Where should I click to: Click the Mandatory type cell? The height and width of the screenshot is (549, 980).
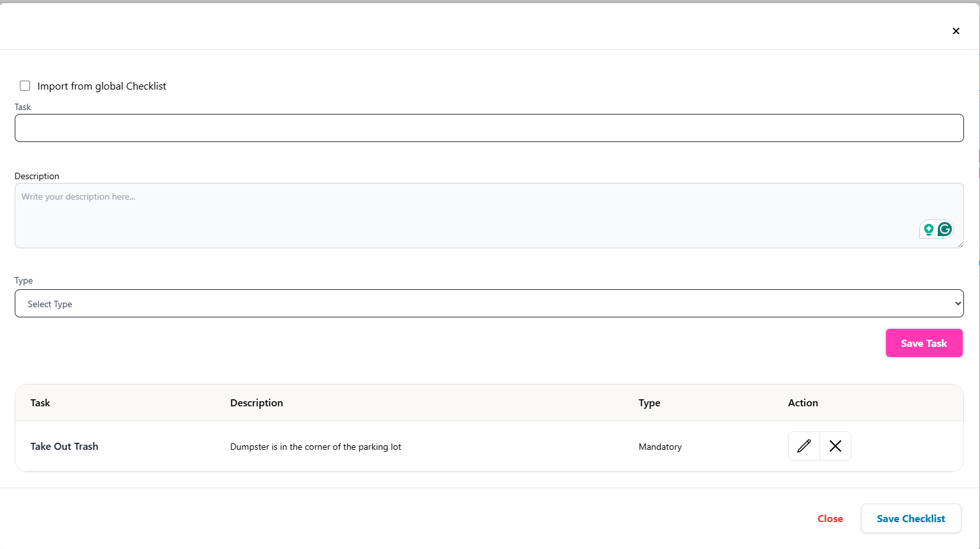tap(660, 447)
